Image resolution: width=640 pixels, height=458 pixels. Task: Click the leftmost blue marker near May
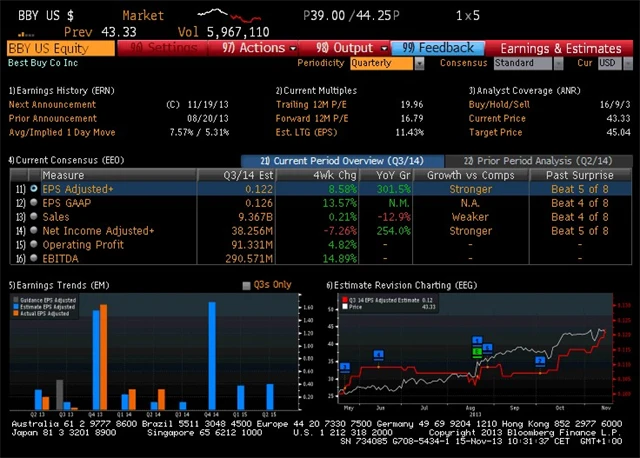[x=344, y=367]
